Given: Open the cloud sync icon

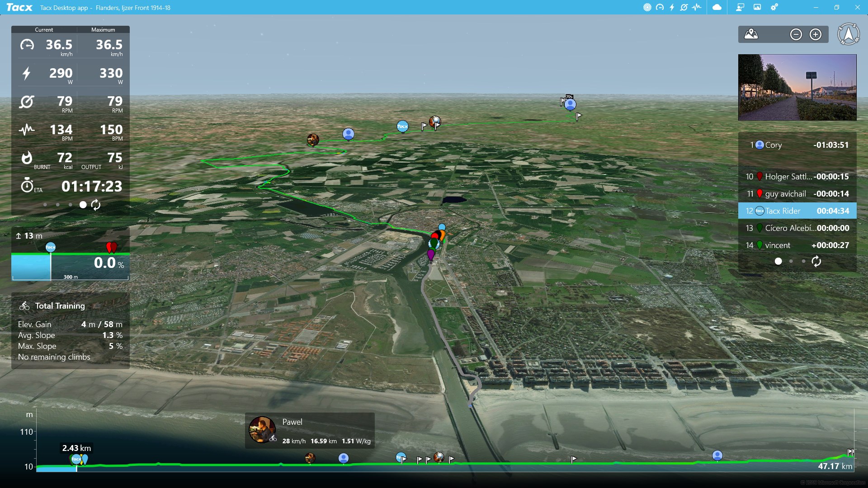Looking at the screenshot, I should [x=717, y=7].
